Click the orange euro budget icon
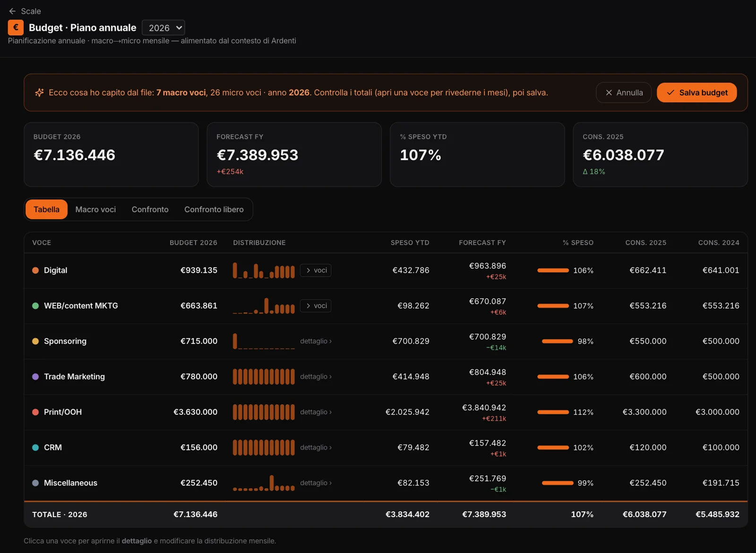This screenshot has height=553, width=756. 16,27
